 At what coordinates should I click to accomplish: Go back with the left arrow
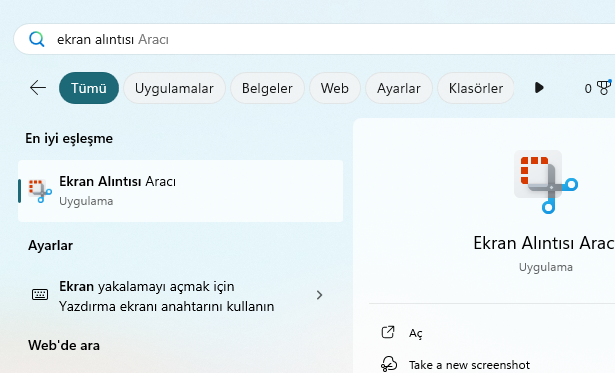pos(38,88)
